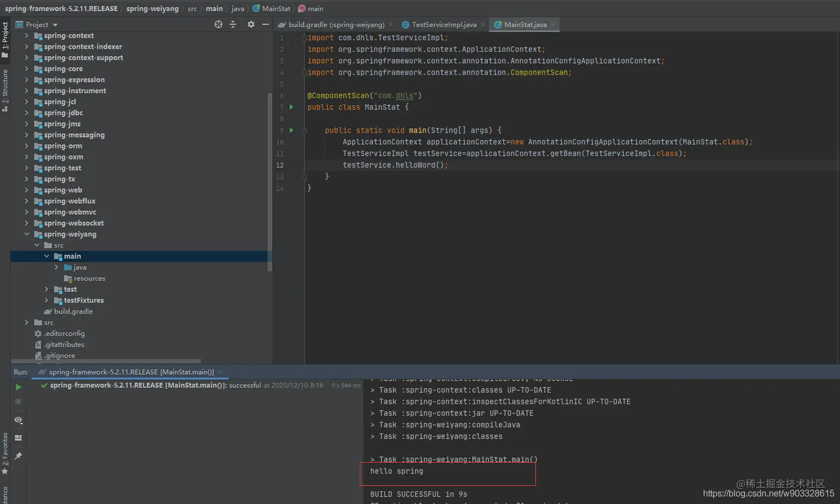Open the Structure tool window tab

pos(5,90)
